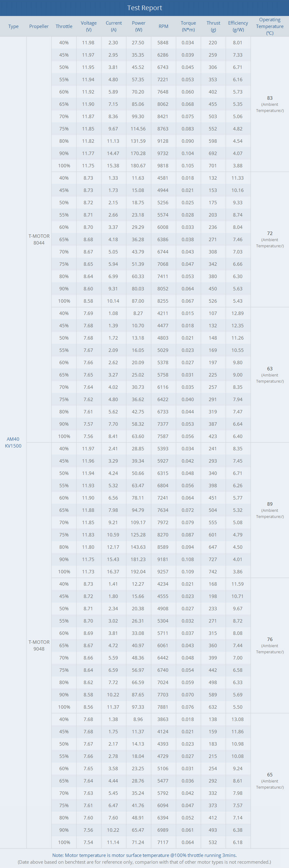Select the T-MOTOR 8044 propeller cell
The height and width of the screenshot is (868, 289).
39,239
